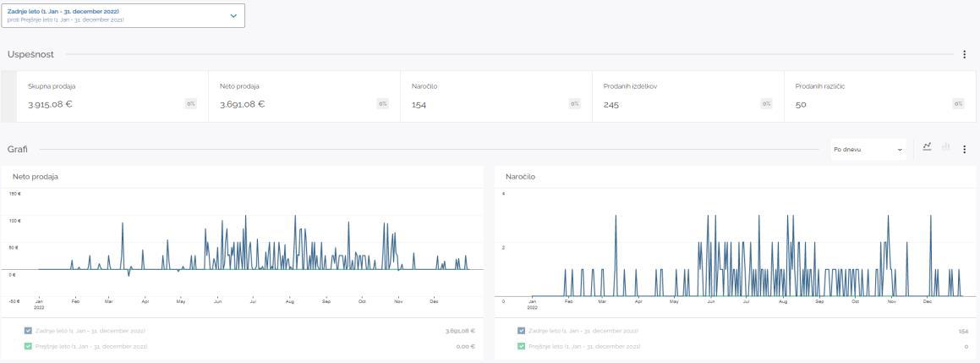Open Grafi section options menu
The height and width of the screenshot is (363, 980).
pos(965,150)
